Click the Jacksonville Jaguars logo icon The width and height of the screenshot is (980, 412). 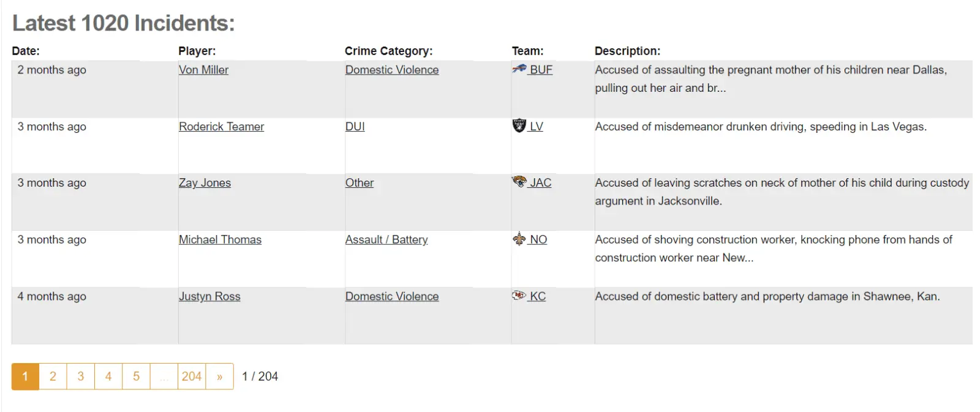(519, 182)
